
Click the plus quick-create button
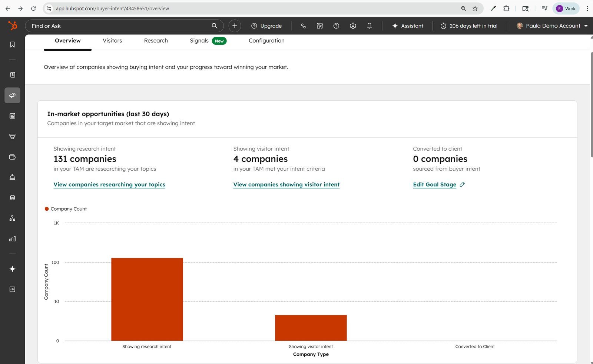[235, 26]
